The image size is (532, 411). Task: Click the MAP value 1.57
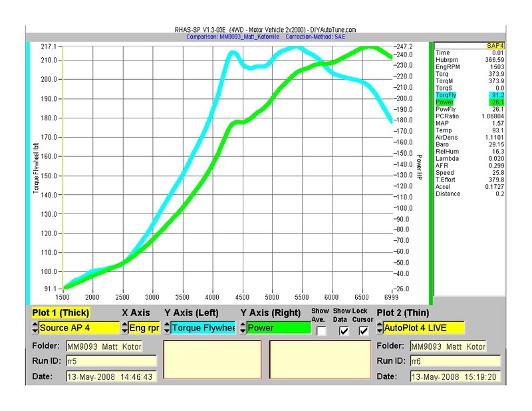point(498,123)
